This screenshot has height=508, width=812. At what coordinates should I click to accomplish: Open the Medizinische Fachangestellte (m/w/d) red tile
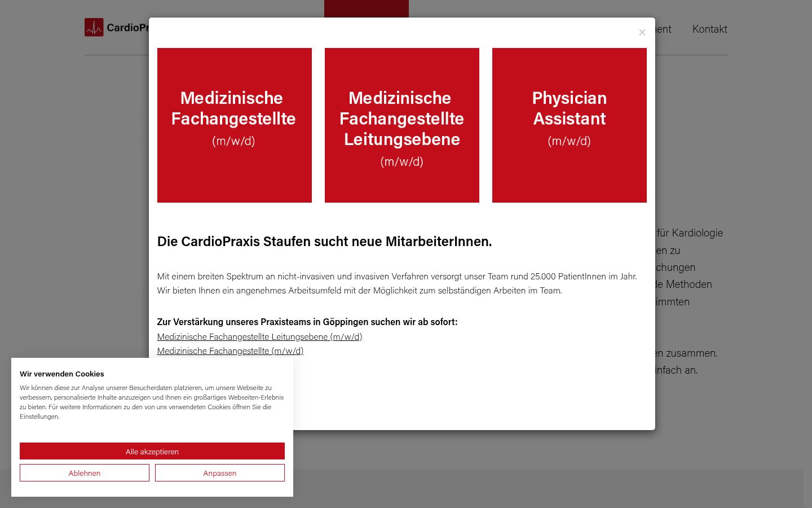(235, 125)
